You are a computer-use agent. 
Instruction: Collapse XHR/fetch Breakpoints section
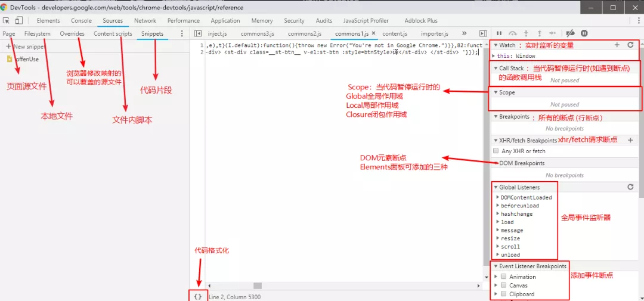point(496,141)
